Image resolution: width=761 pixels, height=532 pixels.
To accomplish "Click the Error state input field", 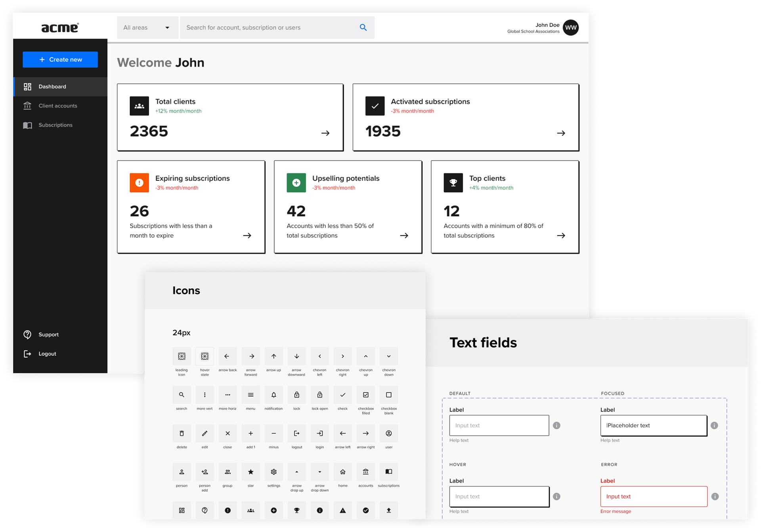I will point(654,496).
